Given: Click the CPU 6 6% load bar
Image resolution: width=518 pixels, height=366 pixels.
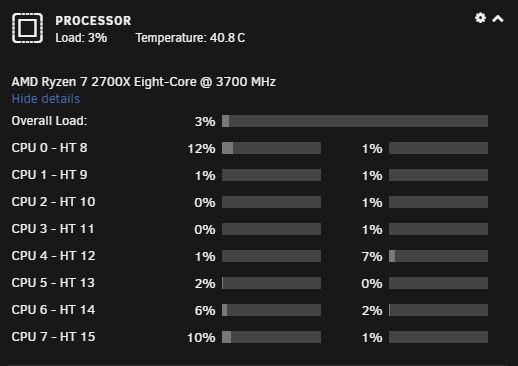Looking at the screenshot, I should [271, 310].
